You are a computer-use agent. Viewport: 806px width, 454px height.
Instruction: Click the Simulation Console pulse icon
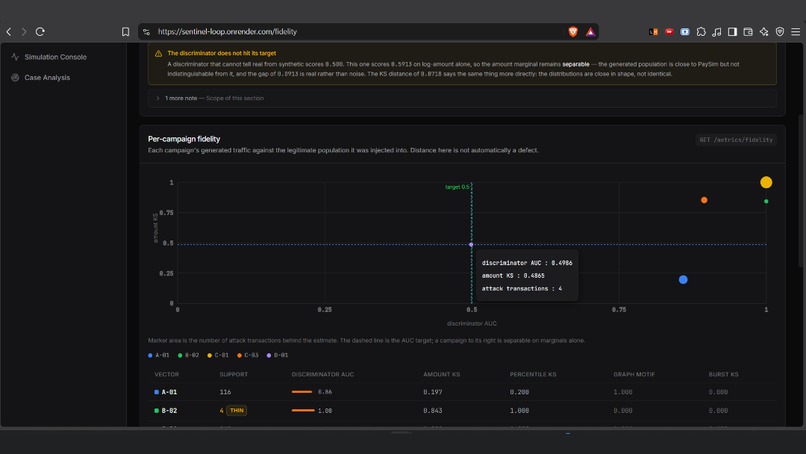click(x=15, y=57)
